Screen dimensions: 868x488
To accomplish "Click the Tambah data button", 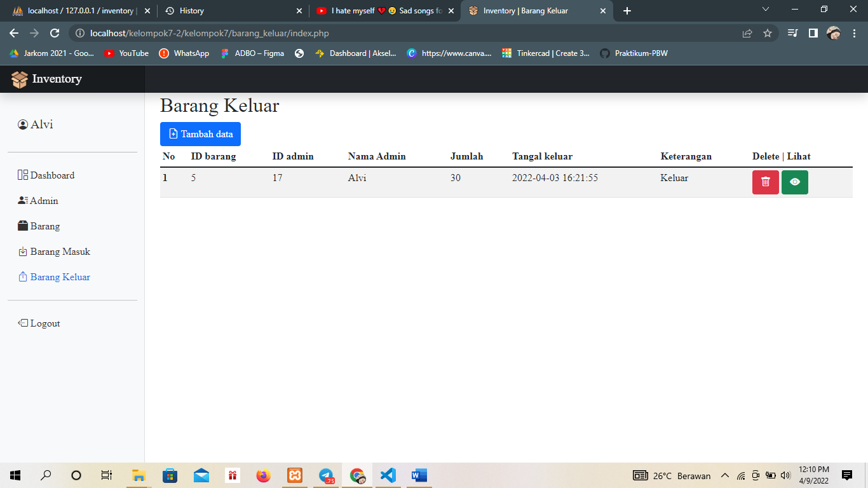I will (x=200, y=134).
